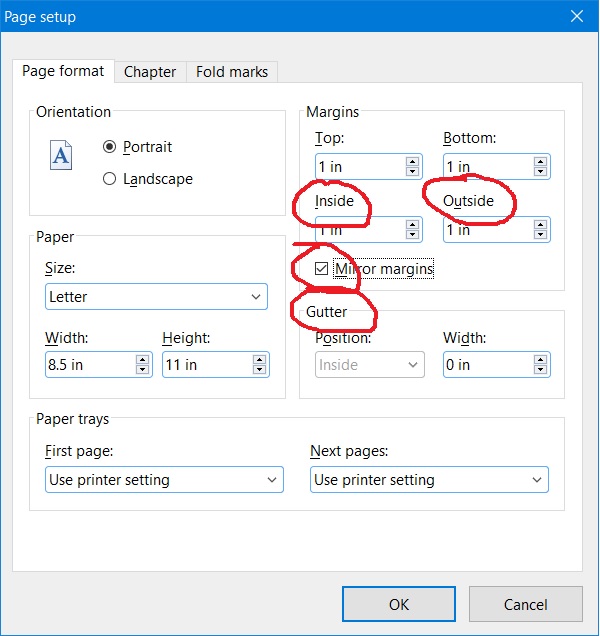
Task: Confirm page setup with OK button
Action: [399, 604]
